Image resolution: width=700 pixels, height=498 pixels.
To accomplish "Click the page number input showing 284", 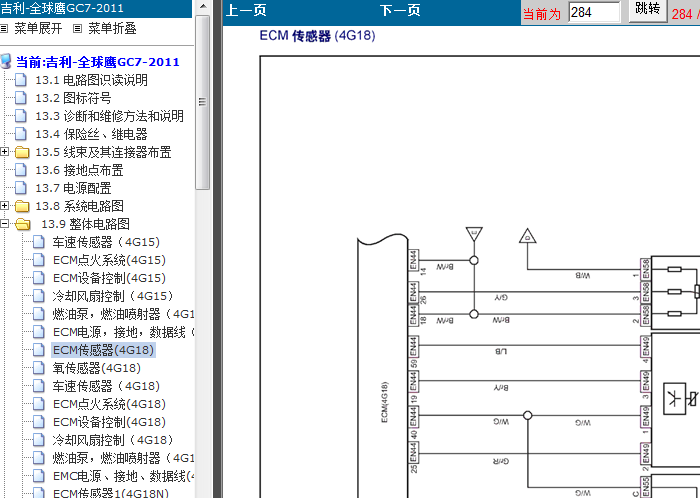I will (594, 12).
